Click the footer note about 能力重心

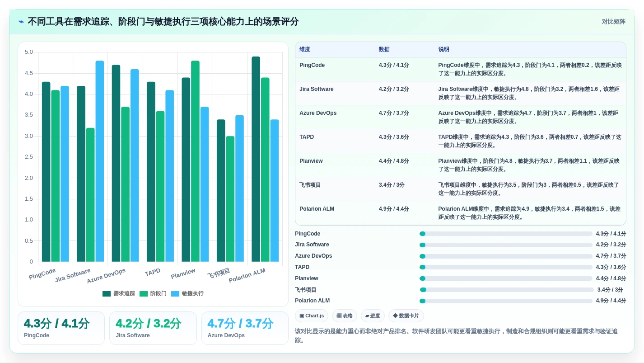(x=456, y=335)
